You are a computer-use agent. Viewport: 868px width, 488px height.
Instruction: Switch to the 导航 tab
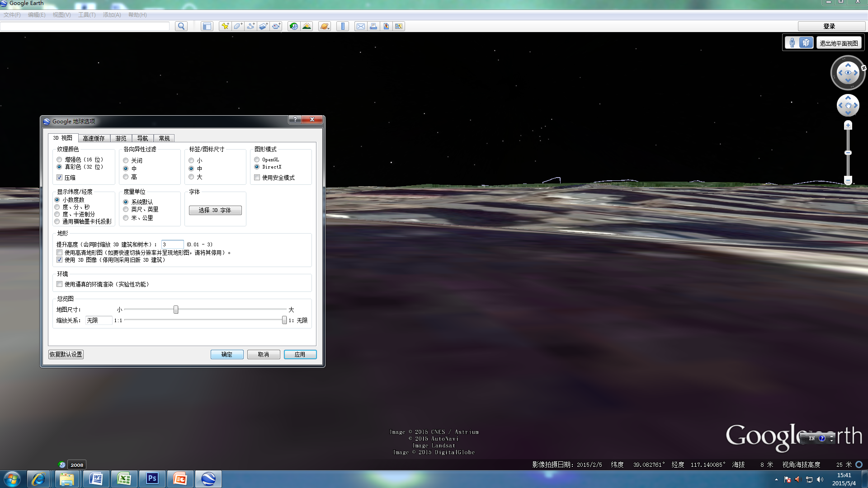click(142, 138)
